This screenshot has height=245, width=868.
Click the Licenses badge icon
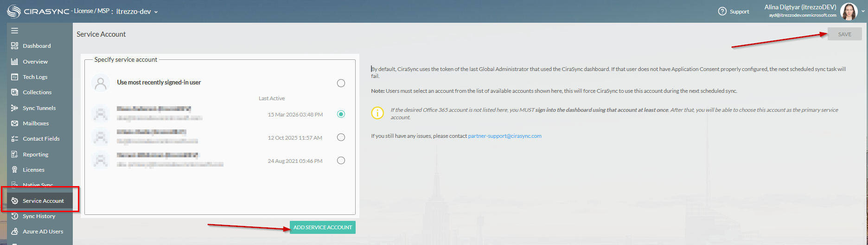tap(14, 169)
